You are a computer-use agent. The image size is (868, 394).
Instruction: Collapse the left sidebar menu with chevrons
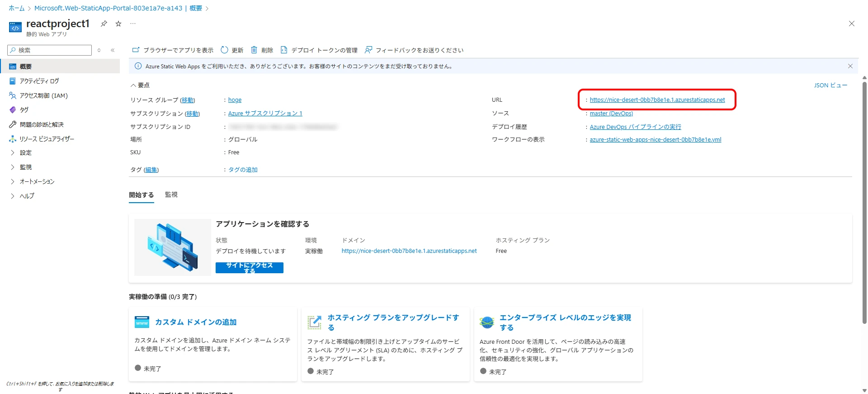click(x=113, y=50)
